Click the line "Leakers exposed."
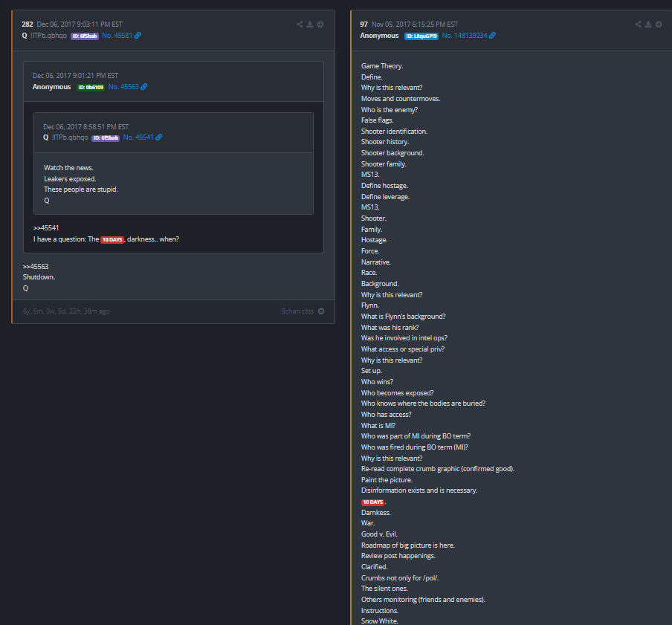Image resolution: width=672 pixels, height=625 pixels. coord(70,179)
